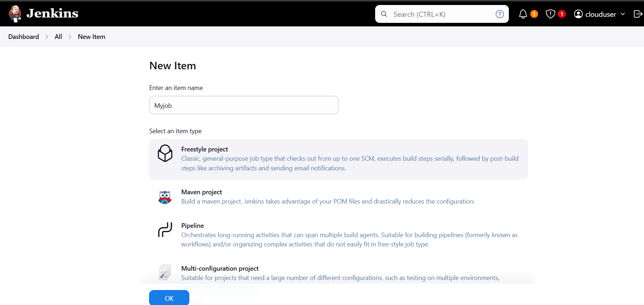644x305 pixels.
Task: Click the 'Enter an item name' label
Action: tap(176, 88)
